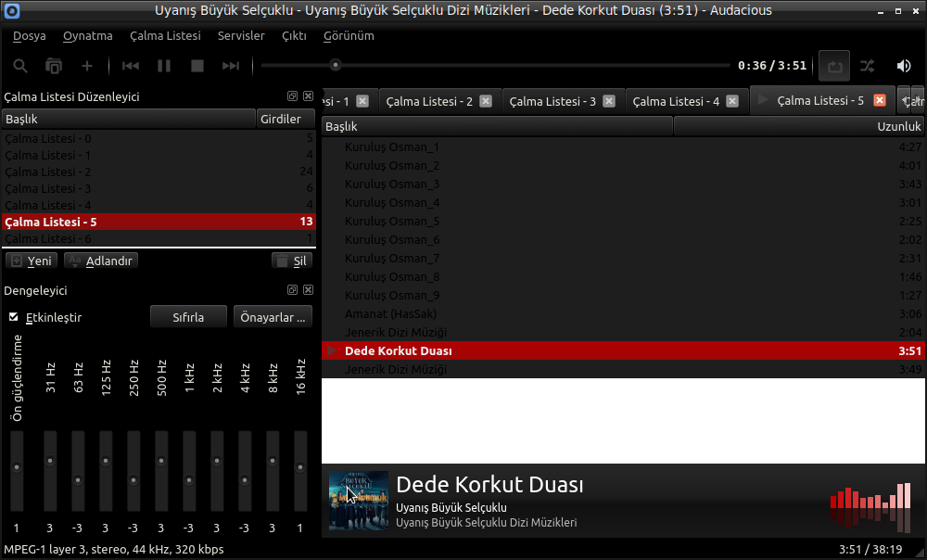Stop playback with the stop button
Viewport: 927px width, 560px height.
[x=197, y=66]
